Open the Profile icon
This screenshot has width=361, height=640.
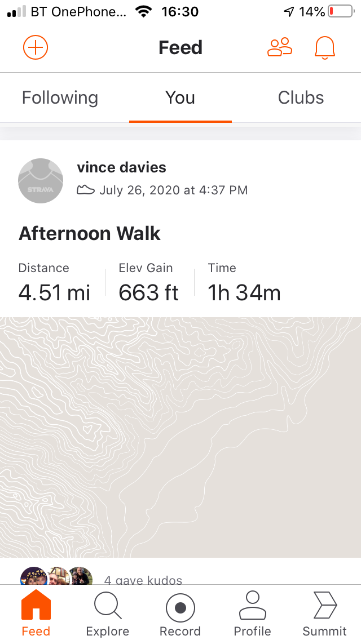pyautogui.click(x=252, y=606)
